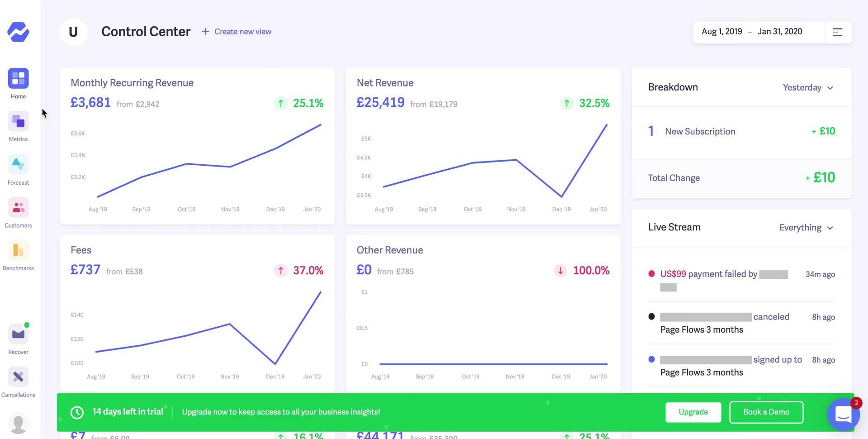Viewport: 868px width, 439px height.
Task: Open the Cancellations section
Action: coord(18,377)
